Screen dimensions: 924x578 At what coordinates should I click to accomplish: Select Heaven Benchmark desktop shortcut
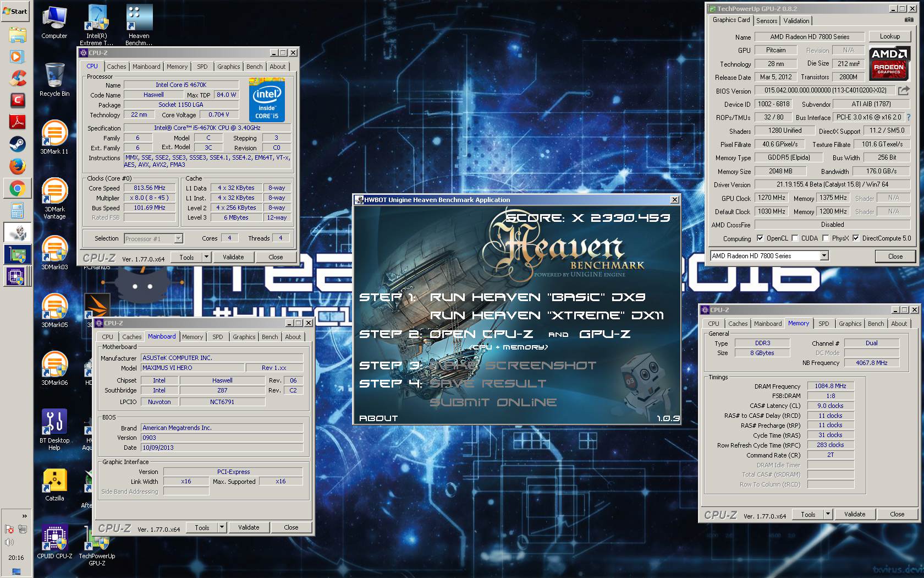tap(139, 25)
